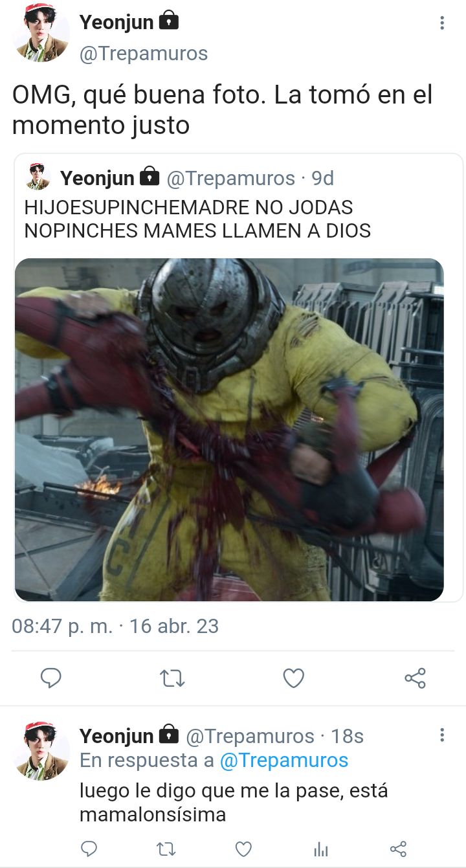The image size is (466, 868).
Task: Open the reply tweet's three-dot menu
Action: [x=442, y=735]
